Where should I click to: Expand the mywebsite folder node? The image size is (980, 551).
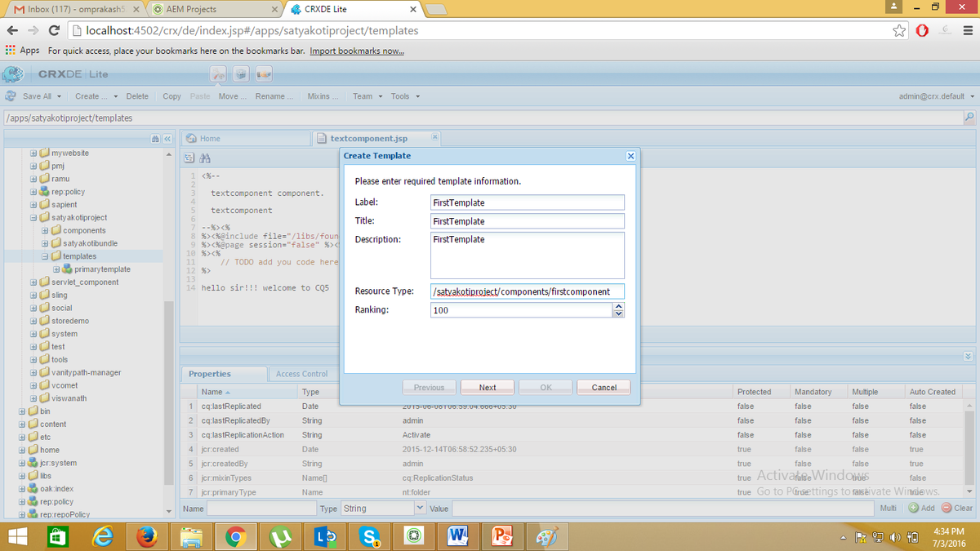[33, 153]
